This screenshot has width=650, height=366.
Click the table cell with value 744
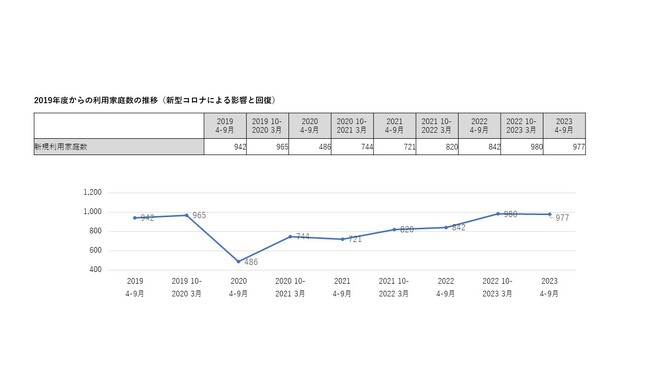click(x=352, y=147)
